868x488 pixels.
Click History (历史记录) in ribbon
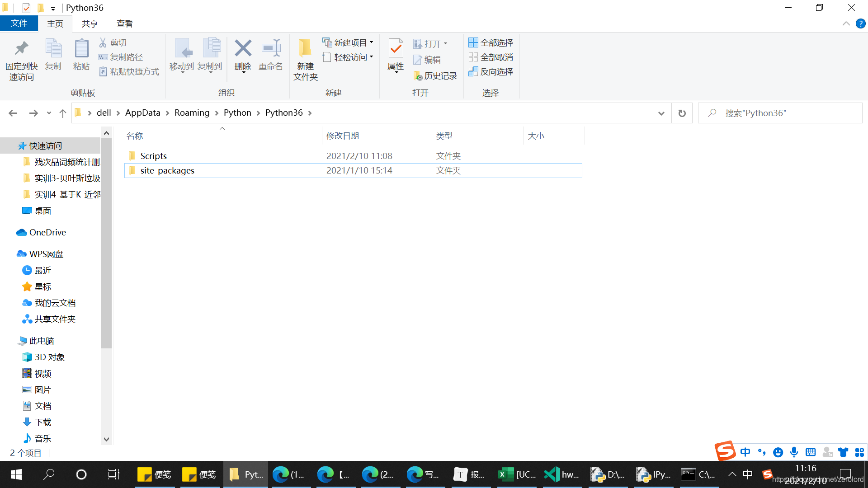tap(435, 76)
